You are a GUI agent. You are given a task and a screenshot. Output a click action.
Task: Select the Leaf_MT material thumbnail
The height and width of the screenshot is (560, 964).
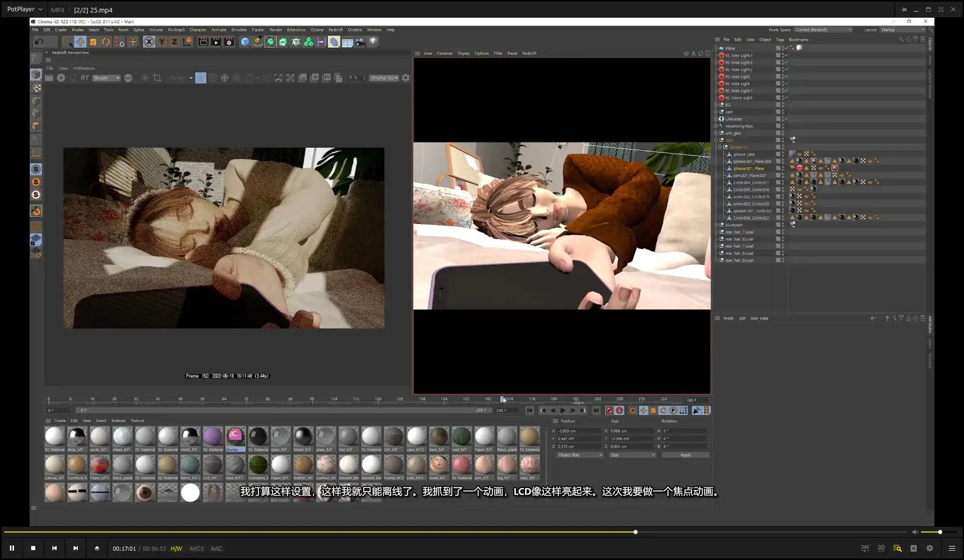(461, 437)
